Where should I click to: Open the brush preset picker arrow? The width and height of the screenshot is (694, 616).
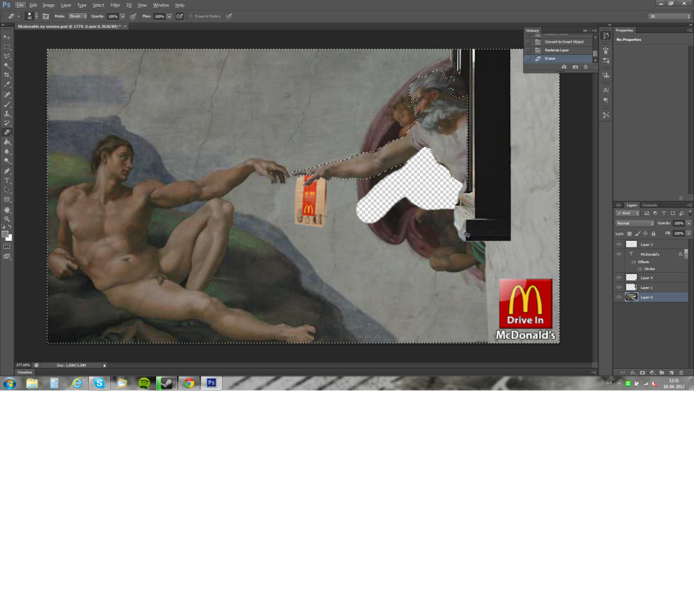(x=36, y=16)
